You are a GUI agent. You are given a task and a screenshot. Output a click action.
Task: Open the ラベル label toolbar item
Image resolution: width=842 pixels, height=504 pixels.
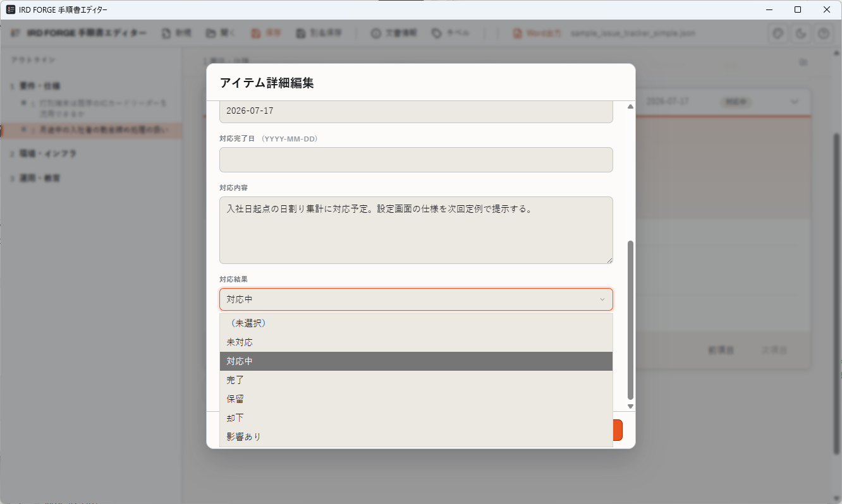pyautogui.click(x=451, y=33)
